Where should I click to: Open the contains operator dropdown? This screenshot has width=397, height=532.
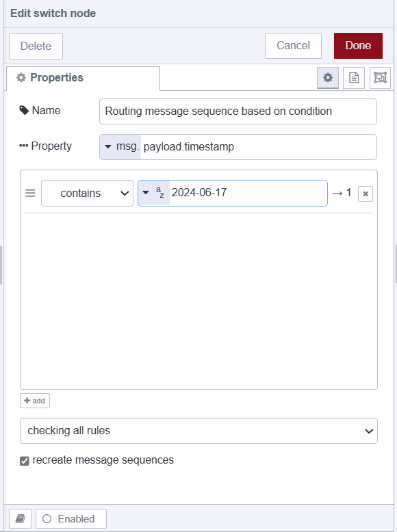coord(88,193)
